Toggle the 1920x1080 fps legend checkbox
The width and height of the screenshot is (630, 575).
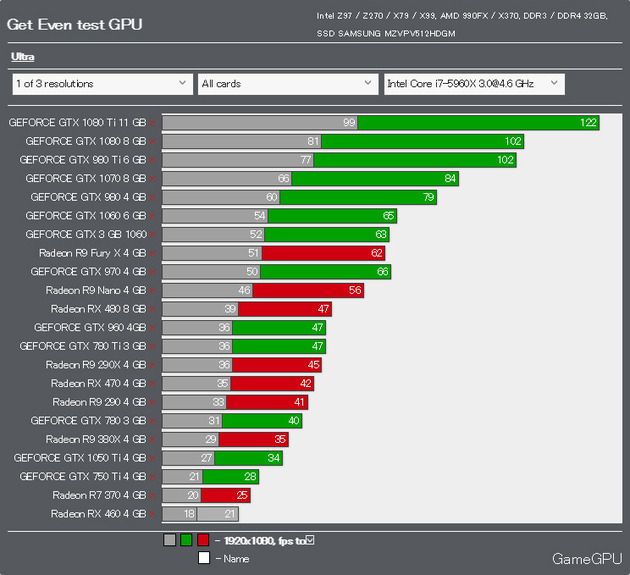tap(310, 540)
